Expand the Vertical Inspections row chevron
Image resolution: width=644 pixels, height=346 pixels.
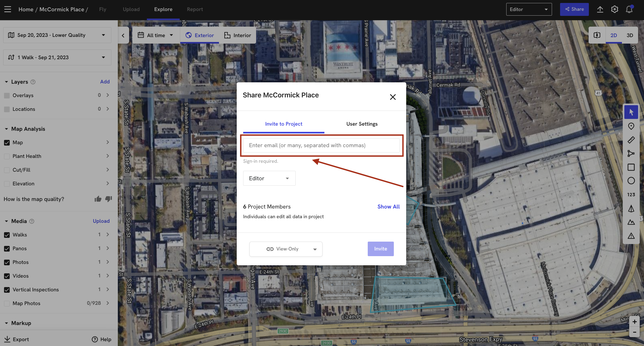(108, 289)
